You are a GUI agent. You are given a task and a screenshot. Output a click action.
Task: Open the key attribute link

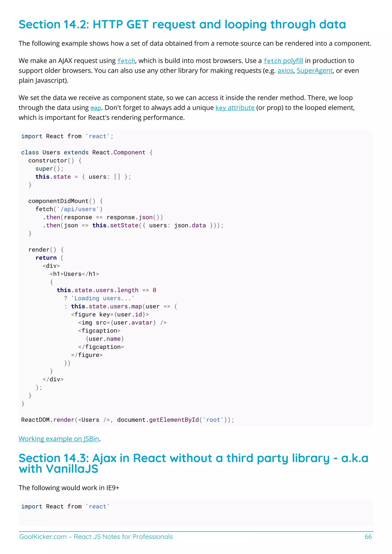pos(235,108)
